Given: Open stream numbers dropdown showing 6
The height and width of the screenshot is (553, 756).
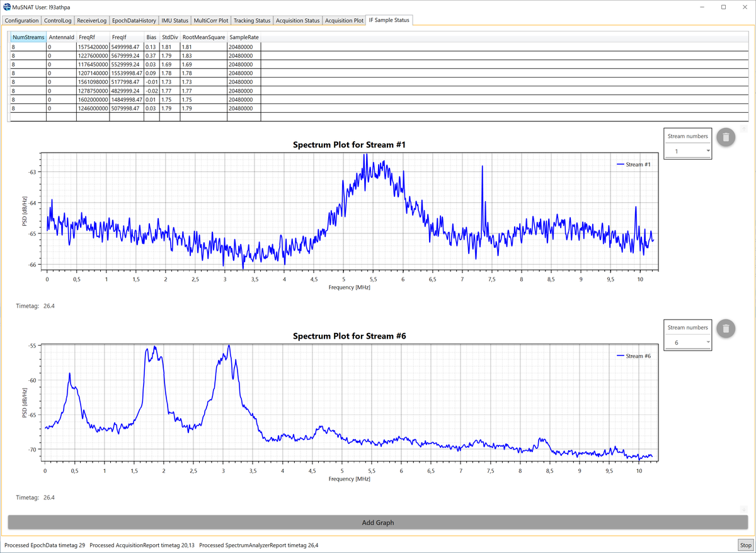Looking at the screenshot, I should click(688, 342).
